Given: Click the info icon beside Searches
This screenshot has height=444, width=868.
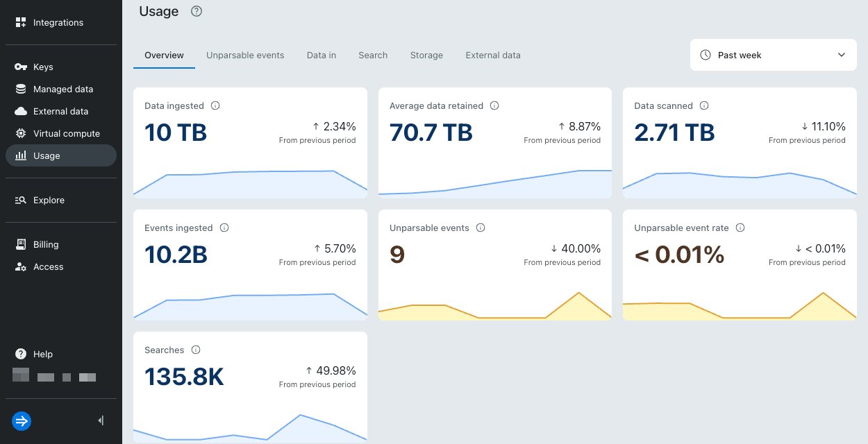Looking at the screenshot, I should pos(196,350).
